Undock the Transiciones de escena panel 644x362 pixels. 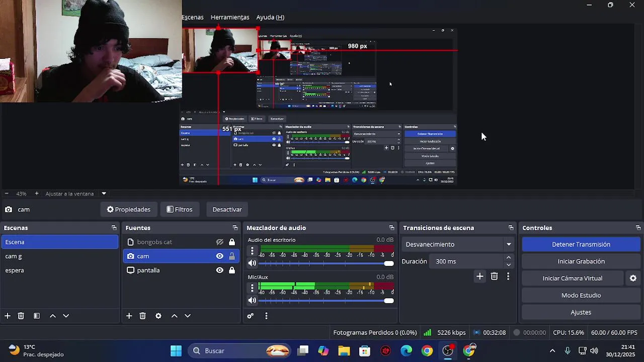pos(511,228)
